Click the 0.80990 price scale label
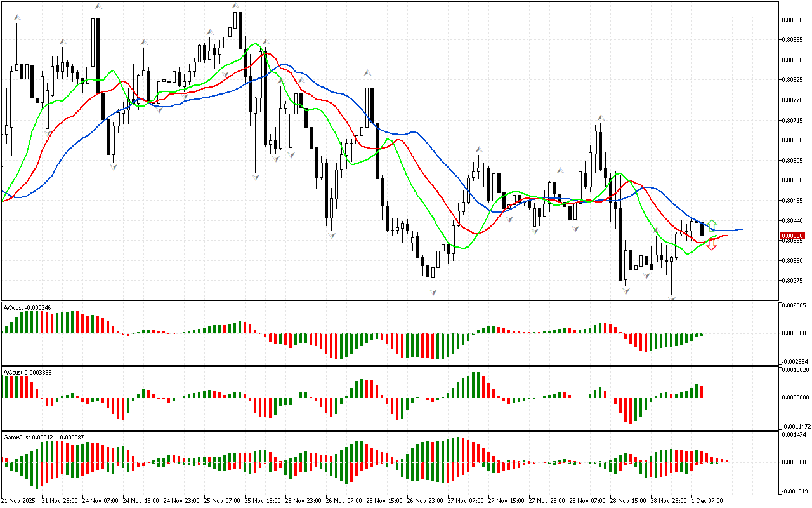812x508 pixels. point(792,20)
